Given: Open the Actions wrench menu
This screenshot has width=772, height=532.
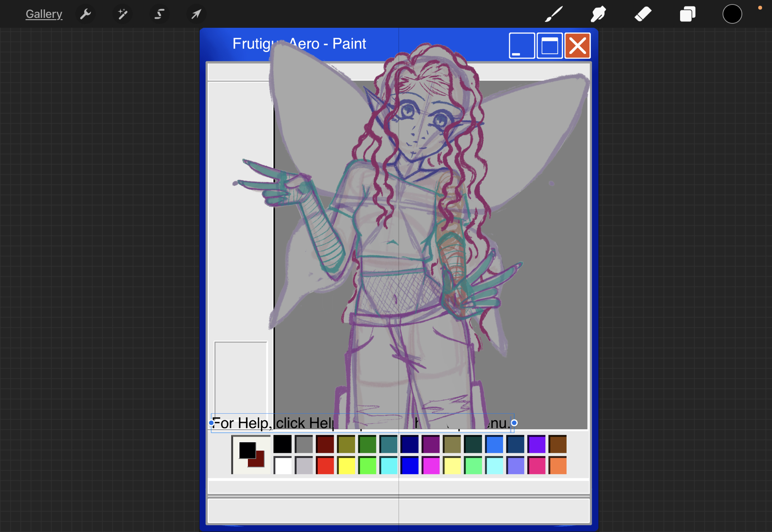Looking at the screenshot, I should [x=85, y=14].
